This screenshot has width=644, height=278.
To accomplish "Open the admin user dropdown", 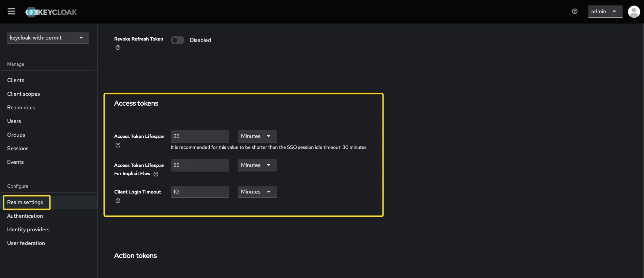I will pos(605,12).
